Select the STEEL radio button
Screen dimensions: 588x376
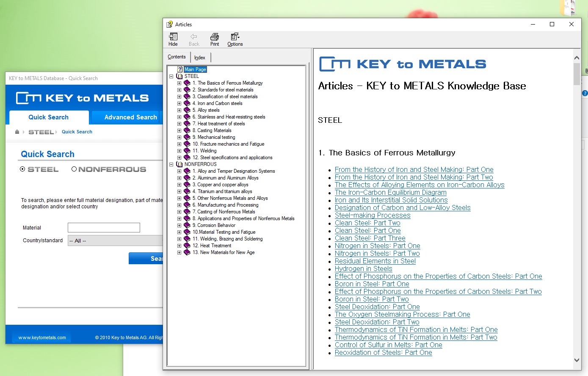[x=22, y=169]
